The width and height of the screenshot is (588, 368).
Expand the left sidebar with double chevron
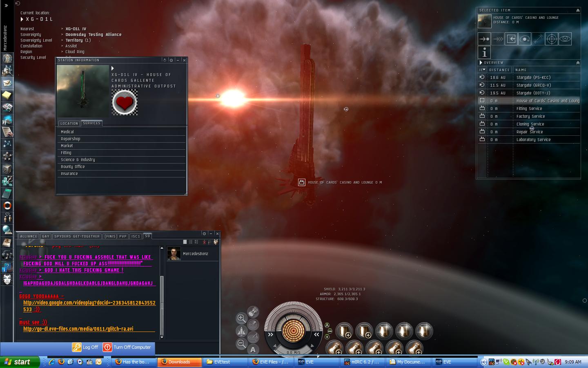6,5
